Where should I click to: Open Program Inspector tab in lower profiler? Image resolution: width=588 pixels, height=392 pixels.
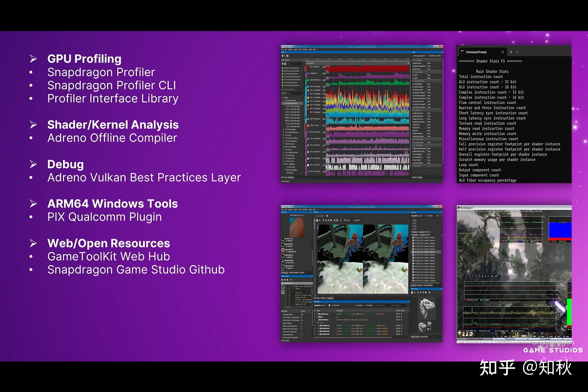coord(294,272)
